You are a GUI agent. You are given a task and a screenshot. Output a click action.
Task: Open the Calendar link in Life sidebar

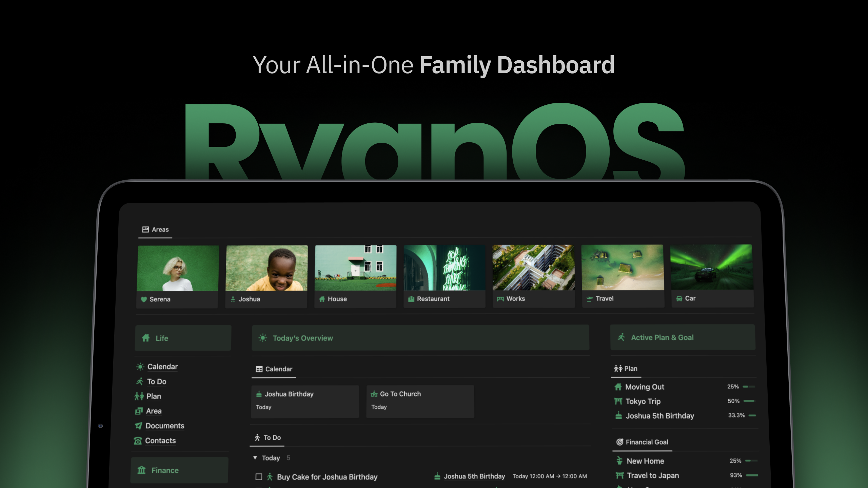coord(162,367)
